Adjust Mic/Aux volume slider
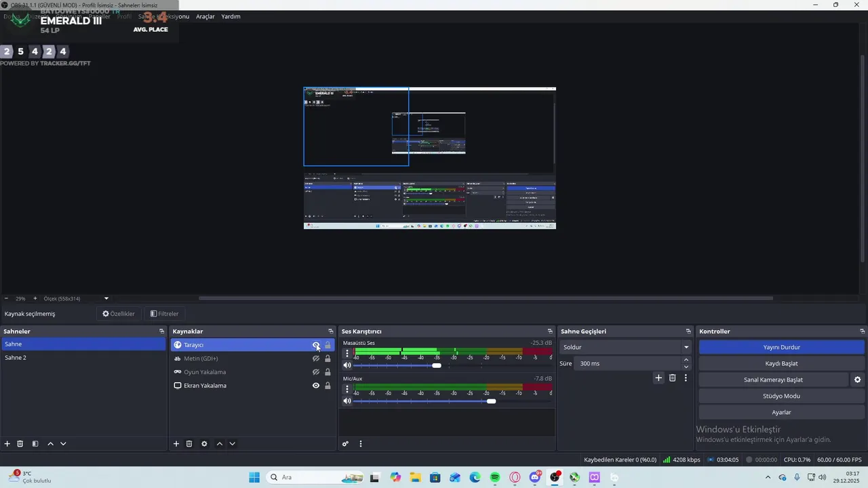The image size is (868, 488). click(x=491, y=401)
